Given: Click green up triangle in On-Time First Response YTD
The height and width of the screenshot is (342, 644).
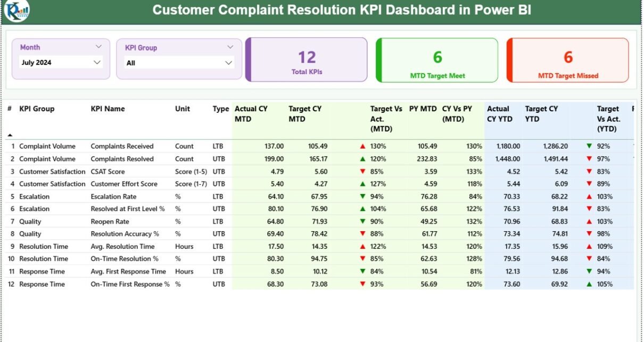Looking at the screenshot, I should point(589,284).
